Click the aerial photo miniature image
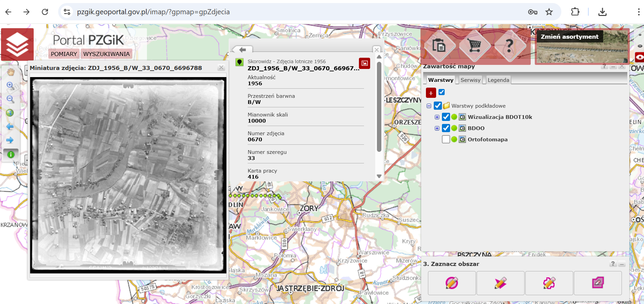Image resolution: width=644 pixels, height=304 pixels. tap(128, 175)
